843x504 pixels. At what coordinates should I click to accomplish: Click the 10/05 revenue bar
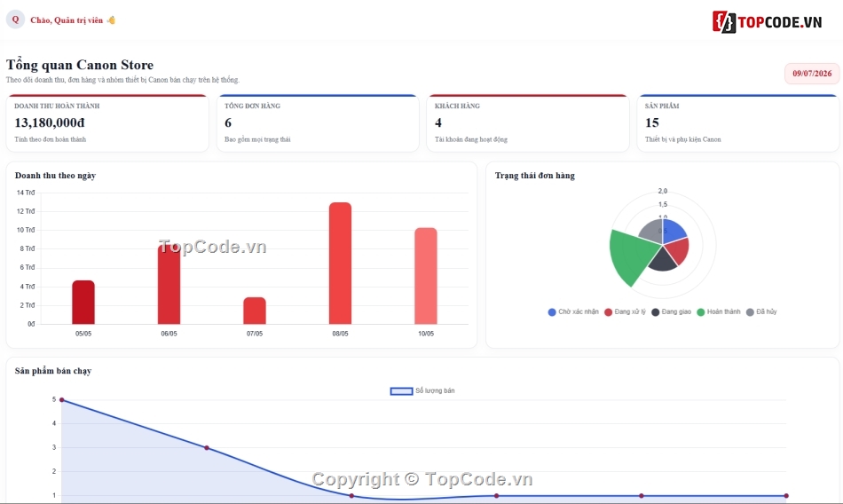426,276
